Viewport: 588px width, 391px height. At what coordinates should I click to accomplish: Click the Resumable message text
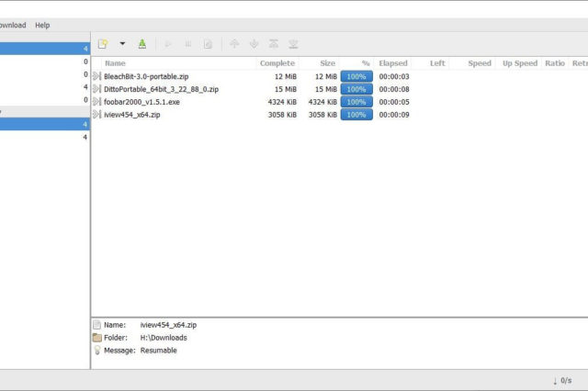coord(158,351)
